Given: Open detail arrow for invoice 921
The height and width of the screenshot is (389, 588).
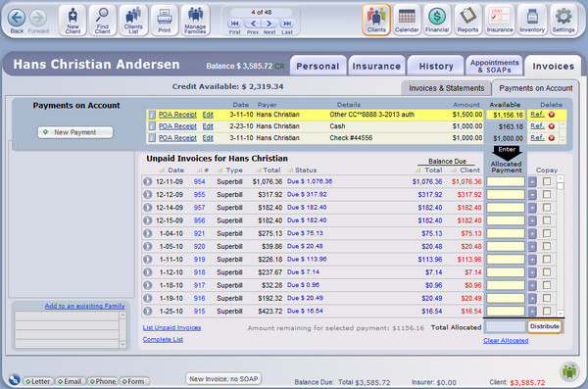Looking at the screenshot, I should pyautogui.click(x=148, y=233).
